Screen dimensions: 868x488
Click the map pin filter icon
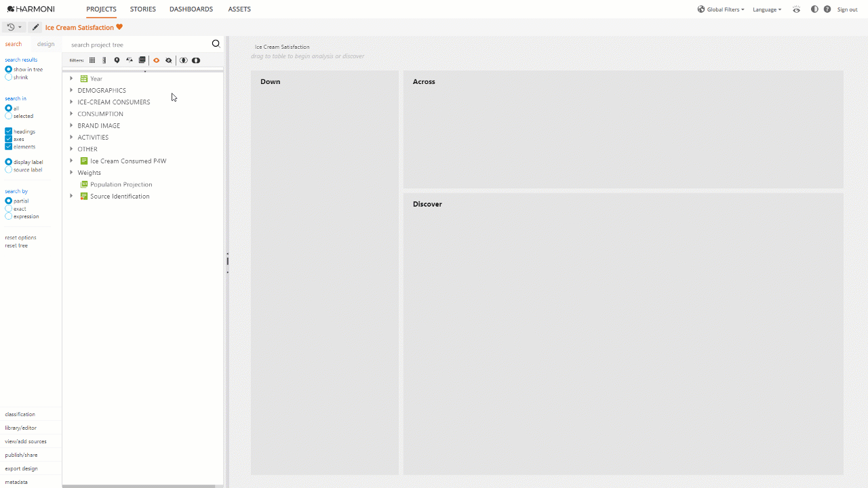coord(117,60)
